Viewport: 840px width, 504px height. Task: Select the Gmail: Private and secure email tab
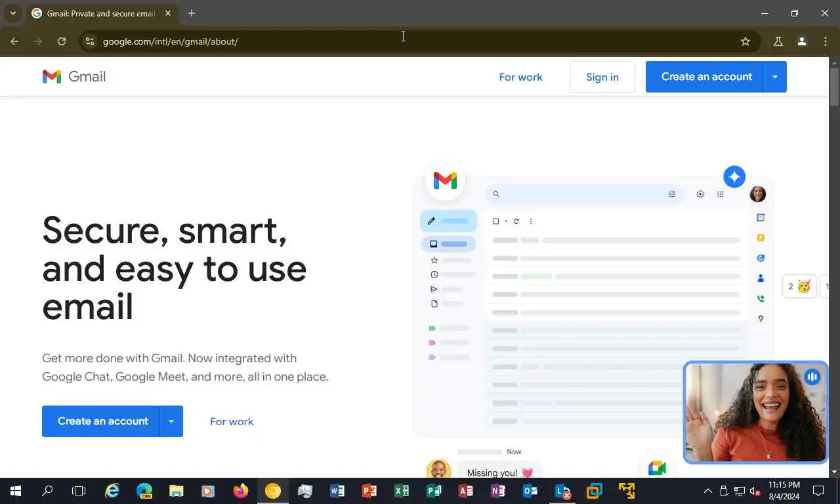[101, 13]
